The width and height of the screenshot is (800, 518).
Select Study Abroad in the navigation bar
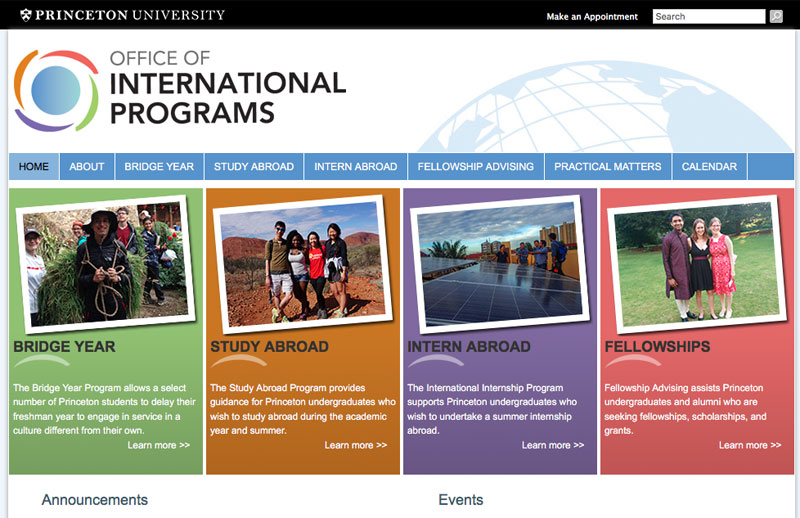254,167
